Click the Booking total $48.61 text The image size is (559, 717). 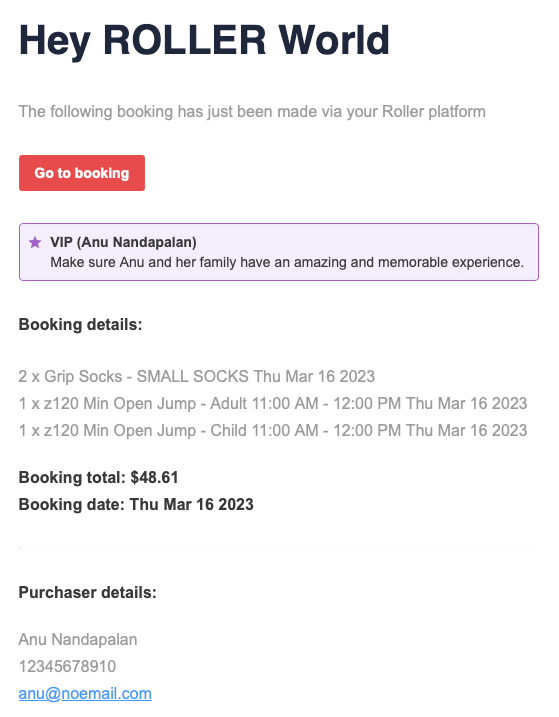98,477
